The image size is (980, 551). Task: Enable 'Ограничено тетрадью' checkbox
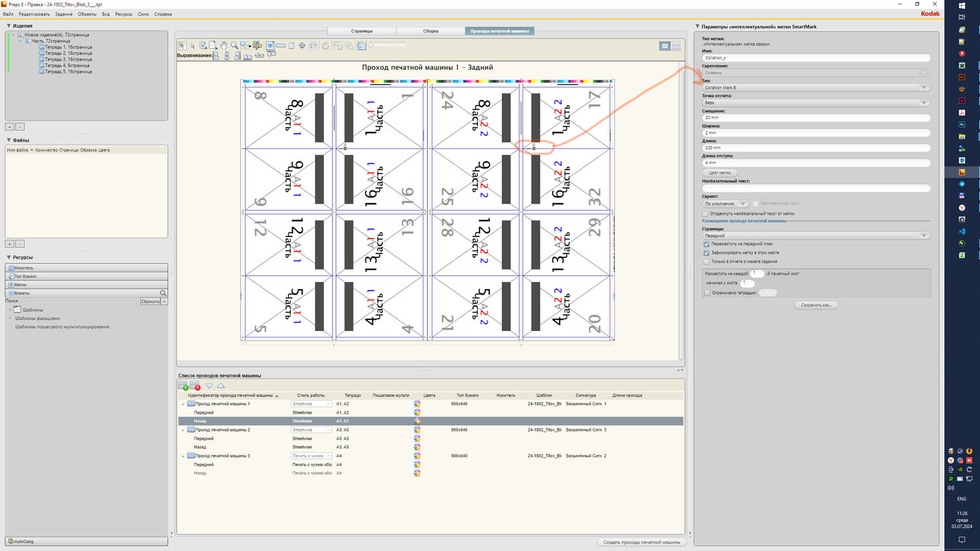click(707, 293)
